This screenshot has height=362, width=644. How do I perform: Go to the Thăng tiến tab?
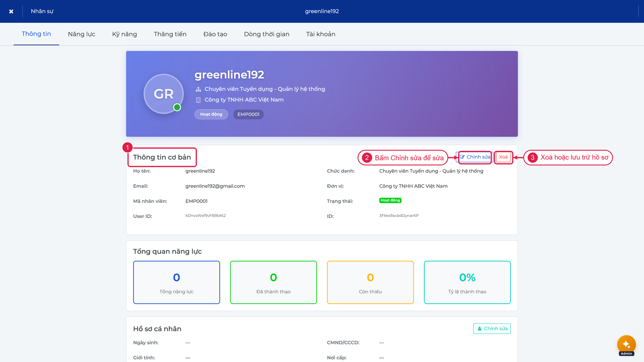[x=170, y=34]
